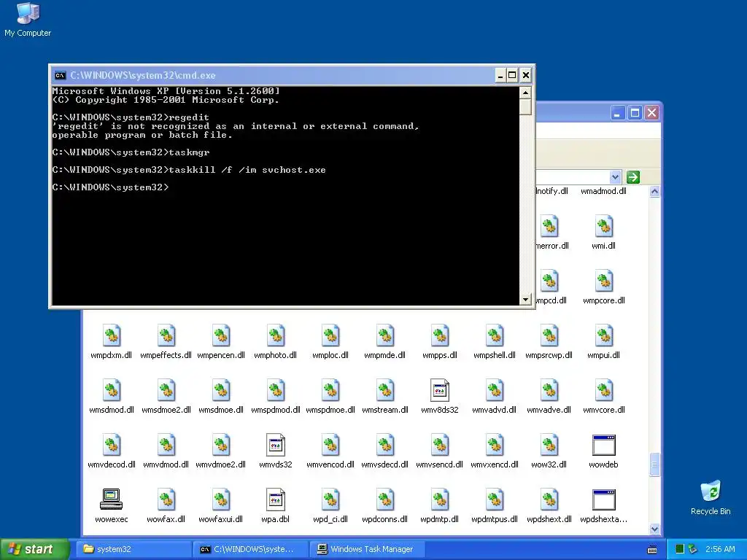The image size is (747, 560).
Task: Select the wmstream.dll file icon
Action: click(x=385, y=390)
